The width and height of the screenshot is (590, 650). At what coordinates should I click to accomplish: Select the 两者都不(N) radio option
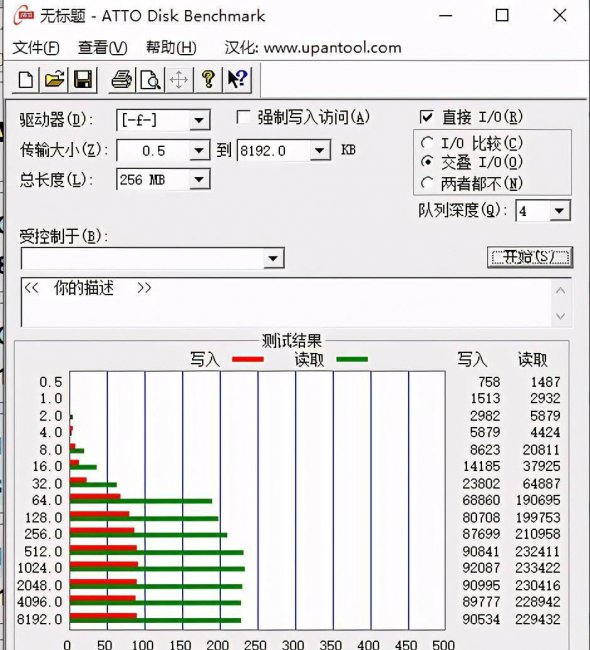click(427, 183)
